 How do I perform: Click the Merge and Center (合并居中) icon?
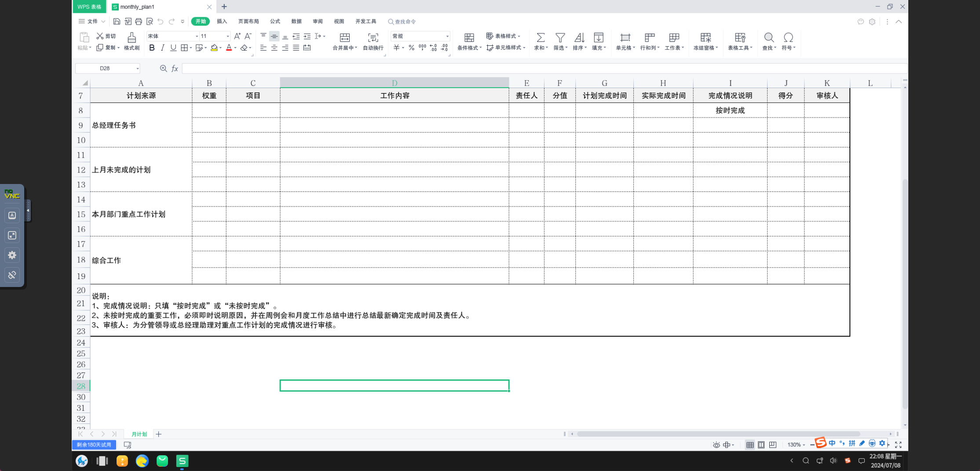pyautogui.click(x=345, y=38)
